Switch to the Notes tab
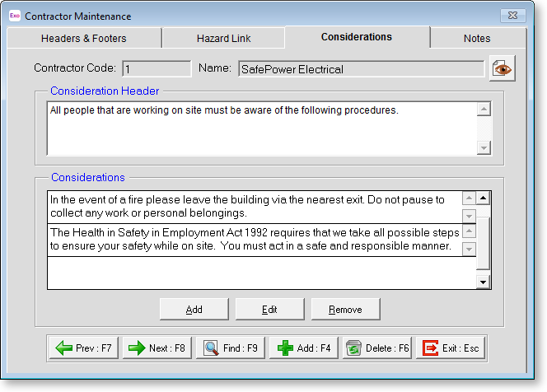 [x=477, y=38]
